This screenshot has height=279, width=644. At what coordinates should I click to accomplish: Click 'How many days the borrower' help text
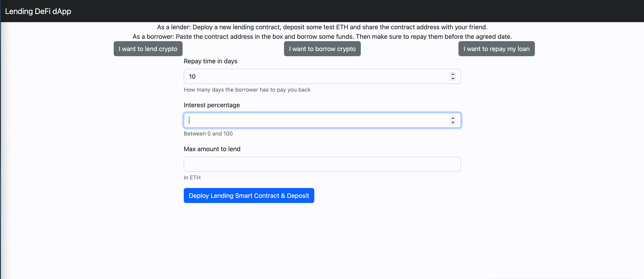[x=247, y=90]
